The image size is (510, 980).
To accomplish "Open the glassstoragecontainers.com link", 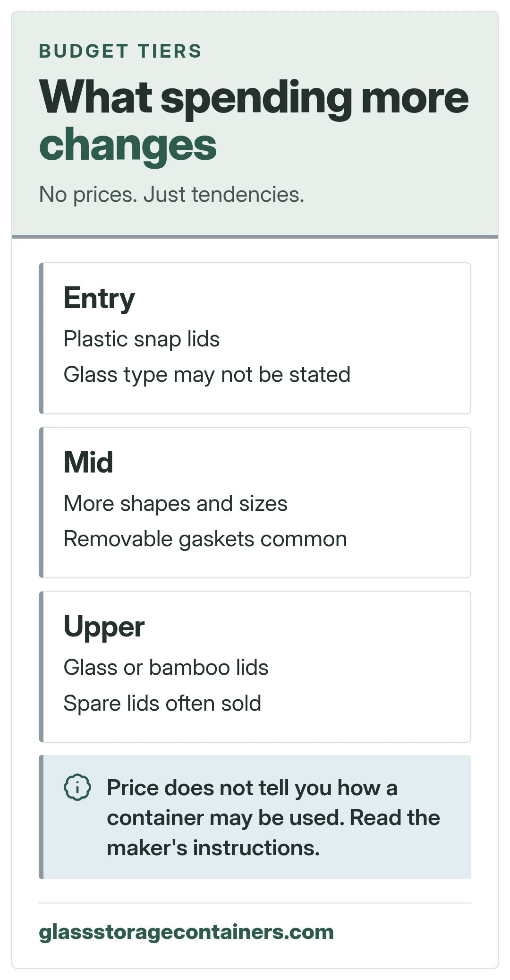I will tap(186, 932).
